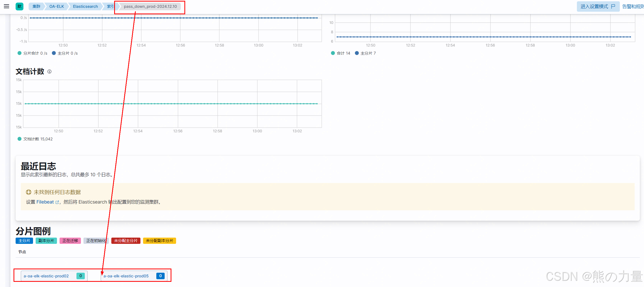The width and height of the screenshot is (644, 287).
Task: Go to 集群 breadcrumb
Action: 36,6
